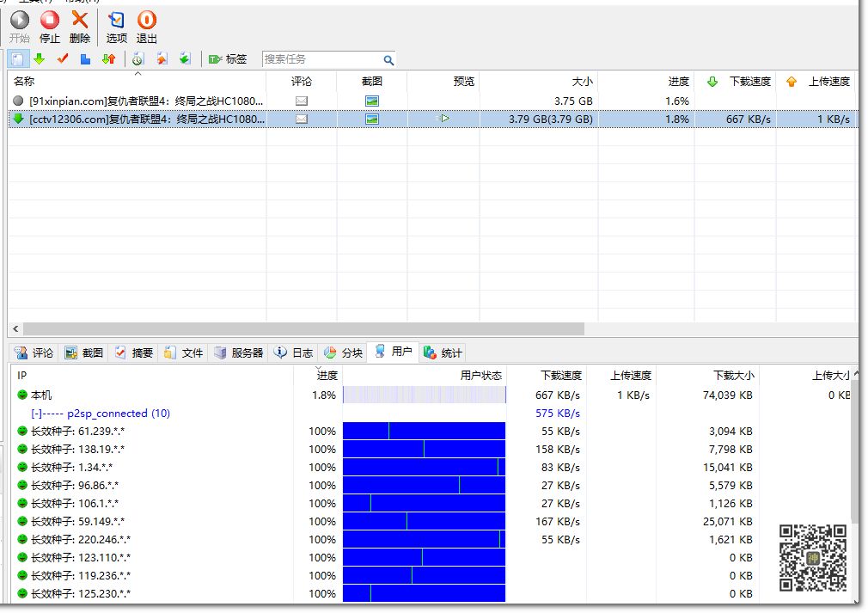Select the [91xinpian.com] task row

[x=432, y=101]
